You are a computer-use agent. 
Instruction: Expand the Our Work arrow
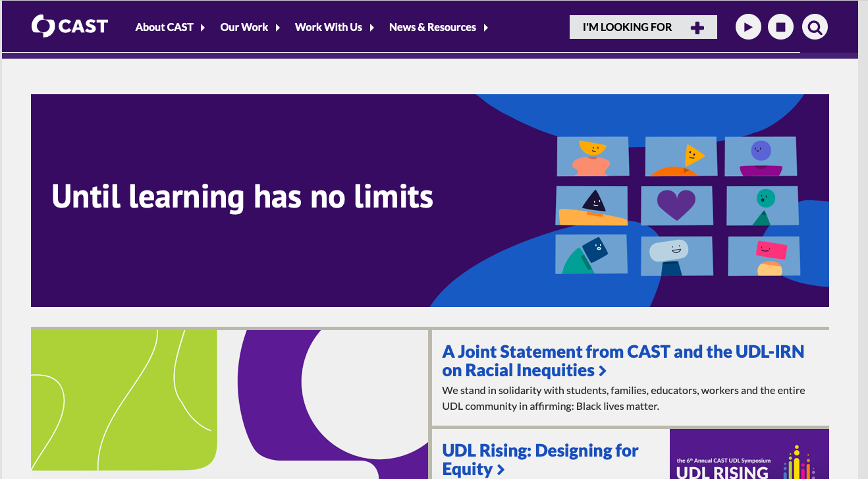click(x=278, y=28)
